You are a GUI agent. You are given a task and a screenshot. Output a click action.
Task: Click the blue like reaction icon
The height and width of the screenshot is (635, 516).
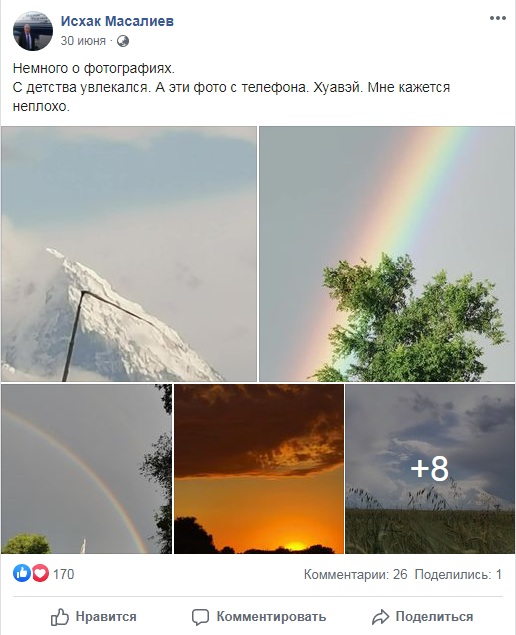[22, 573]
